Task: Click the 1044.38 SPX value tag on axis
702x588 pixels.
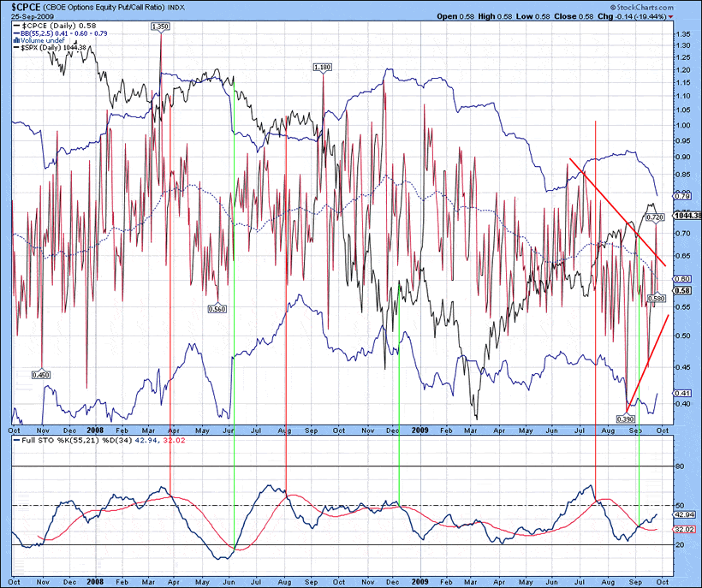Action: (x=687, y=216)
